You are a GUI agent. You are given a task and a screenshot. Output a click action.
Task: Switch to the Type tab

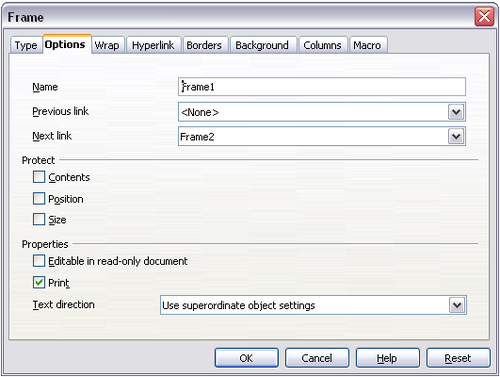click(26, 45)
